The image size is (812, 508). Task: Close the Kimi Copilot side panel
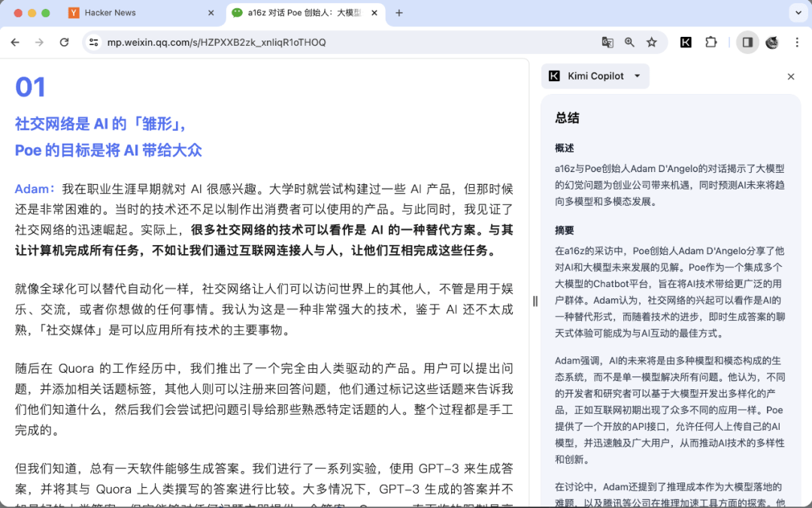pyautogui.click(x=790, y=77)
